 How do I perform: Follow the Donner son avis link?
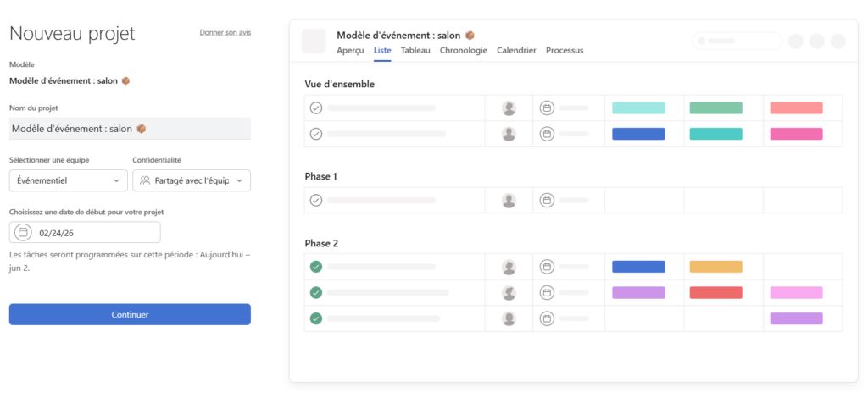click(x=225, y=33)
